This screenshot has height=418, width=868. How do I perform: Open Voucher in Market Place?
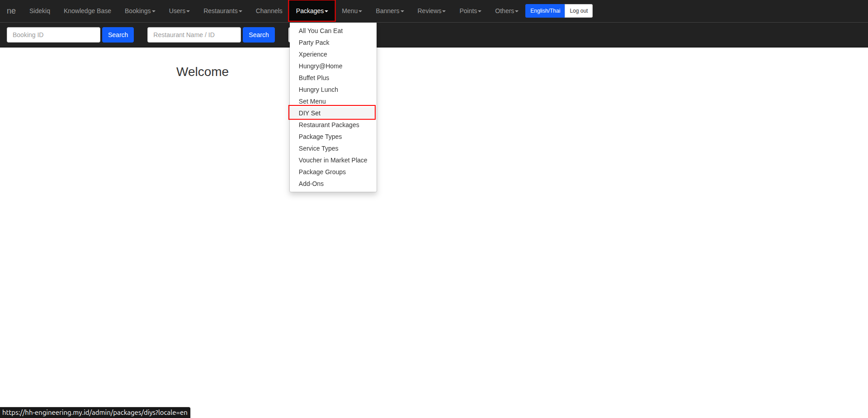(x=333, y=160)
